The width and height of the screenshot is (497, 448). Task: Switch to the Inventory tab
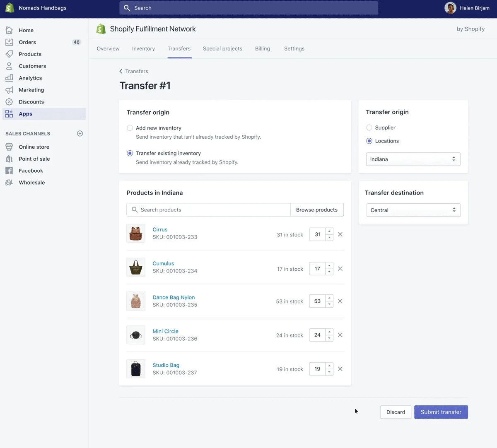click(x=143, y=49)
